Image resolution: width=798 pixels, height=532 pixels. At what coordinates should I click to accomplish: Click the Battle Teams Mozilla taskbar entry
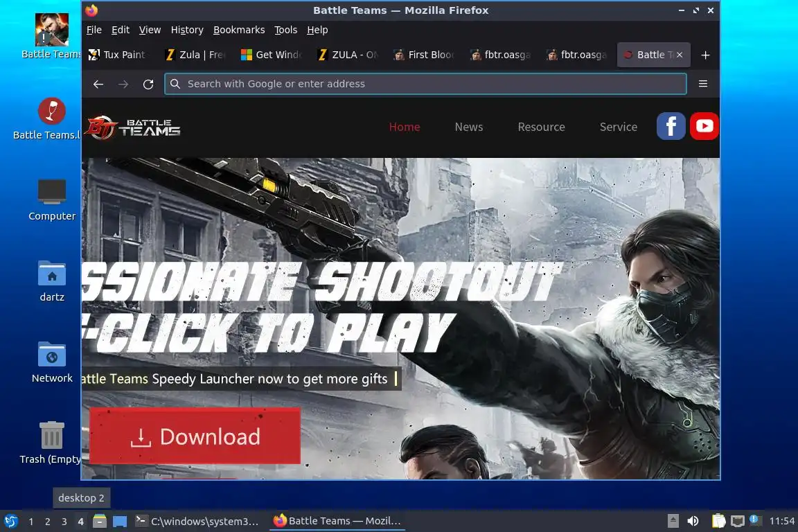[x=337, y=521]
